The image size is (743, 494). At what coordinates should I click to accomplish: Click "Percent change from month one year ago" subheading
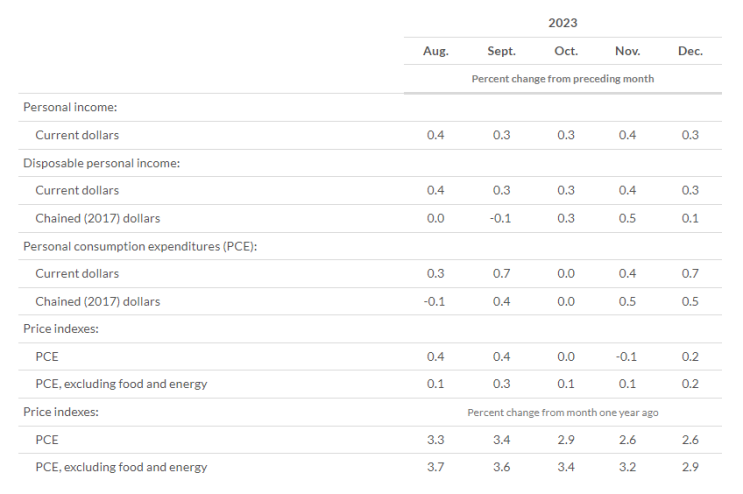click(x=563, y=412)
